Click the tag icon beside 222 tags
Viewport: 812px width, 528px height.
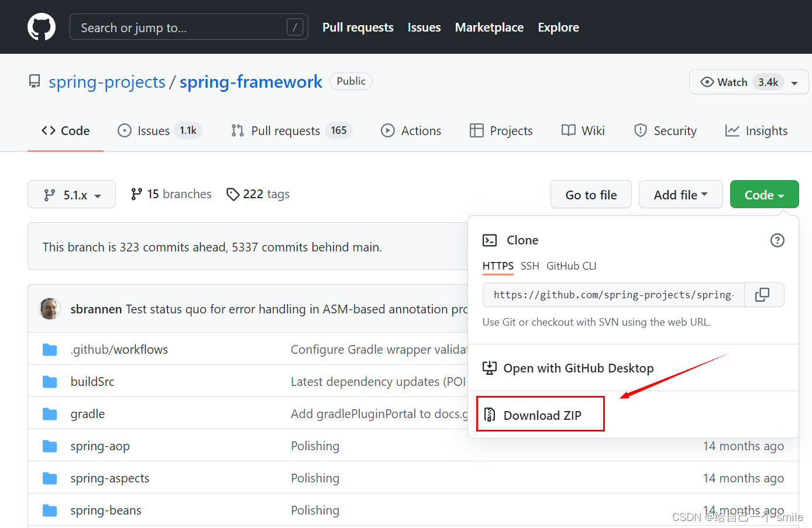coord(233,194)
